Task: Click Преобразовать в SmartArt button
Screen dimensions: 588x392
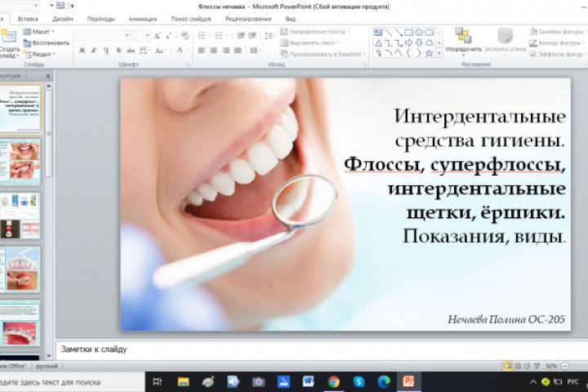Action: tap(323, 54)
